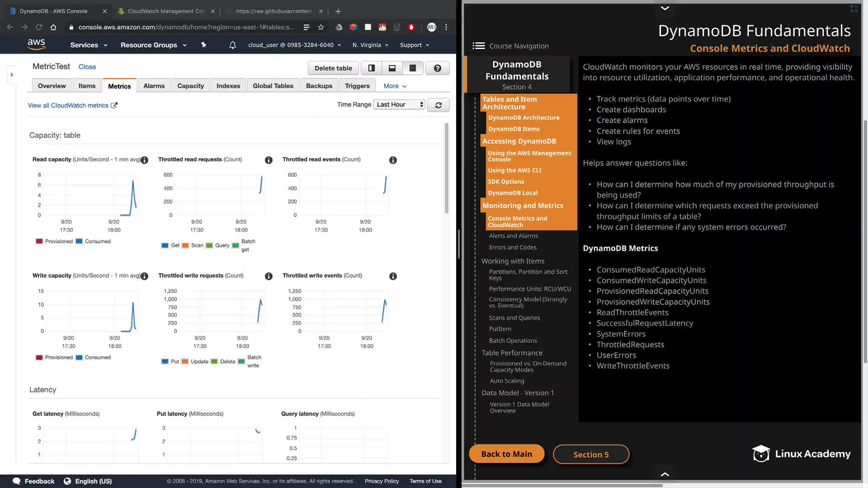Click info icon for Throttled read requests

pyautogui.click(x=269, y=160)
